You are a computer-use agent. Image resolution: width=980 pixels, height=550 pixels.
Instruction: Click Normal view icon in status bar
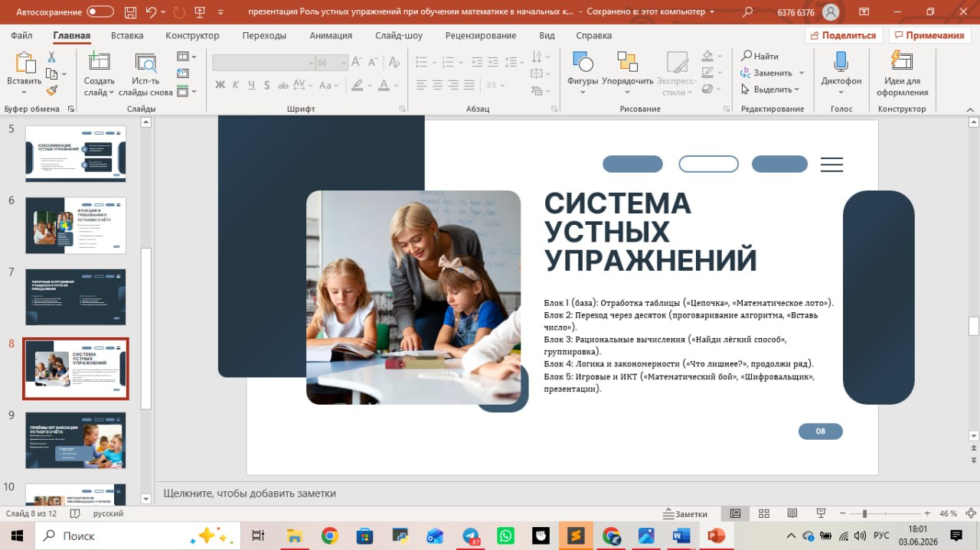pos(735,513)
